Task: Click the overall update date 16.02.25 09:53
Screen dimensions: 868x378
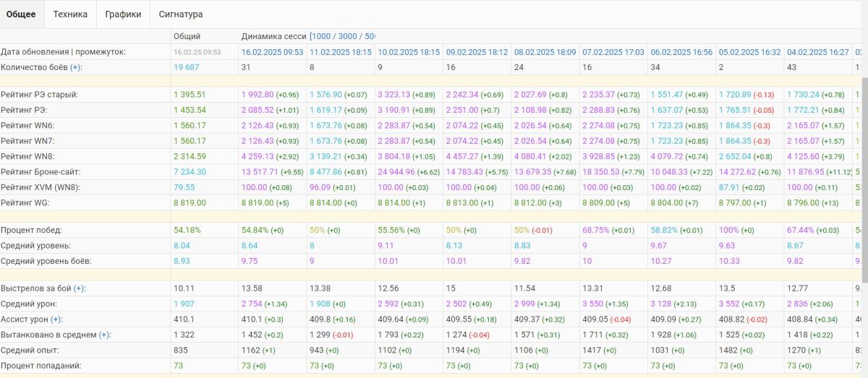Action: click(197, 52)
